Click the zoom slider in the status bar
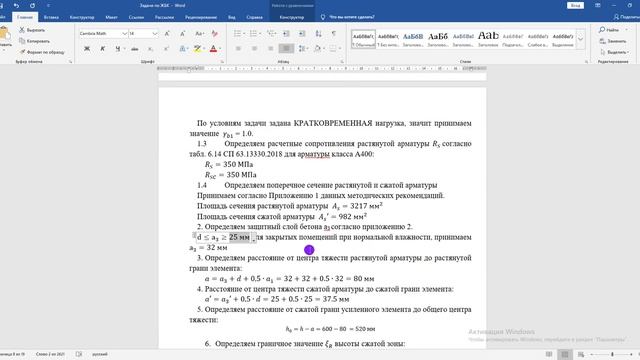Screen dimensions: 640x360 612,354
